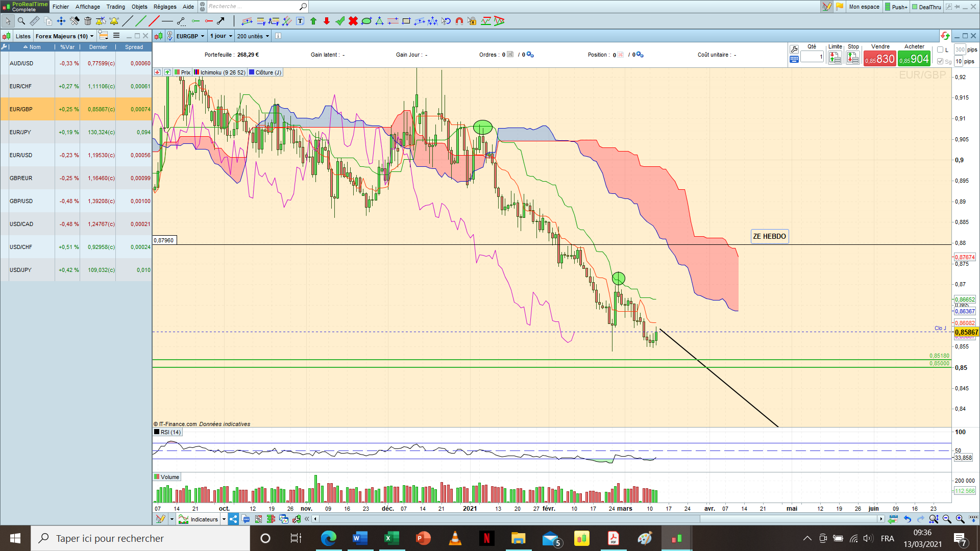The image size is (980, 551).
Task: Open the Forex Majeurs list dropdown
Action: tap(64, 36)
